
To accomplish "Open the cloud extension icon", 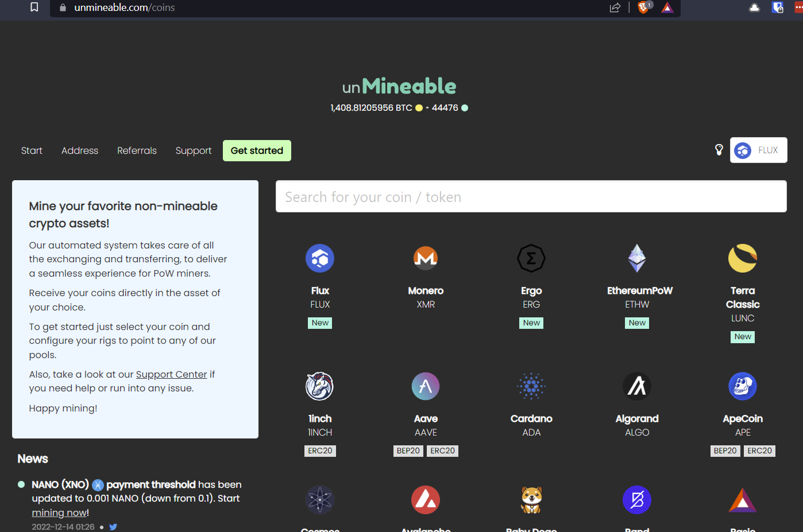I will pos(755,7).
